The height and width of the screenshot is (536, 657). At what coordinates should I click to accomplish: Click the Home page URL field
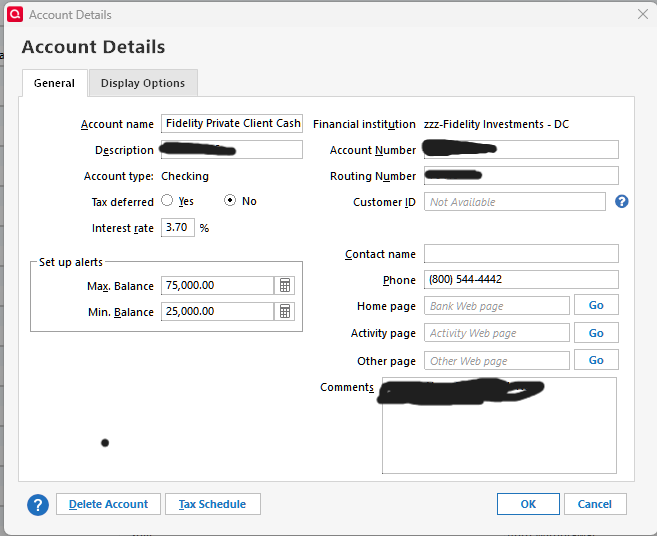(x=497, y=306)
